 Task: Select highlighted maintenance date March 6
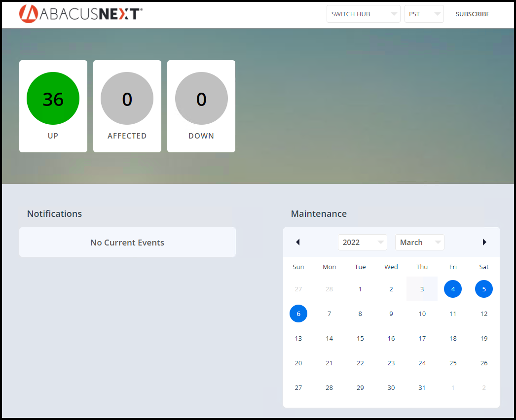(298, 314)
